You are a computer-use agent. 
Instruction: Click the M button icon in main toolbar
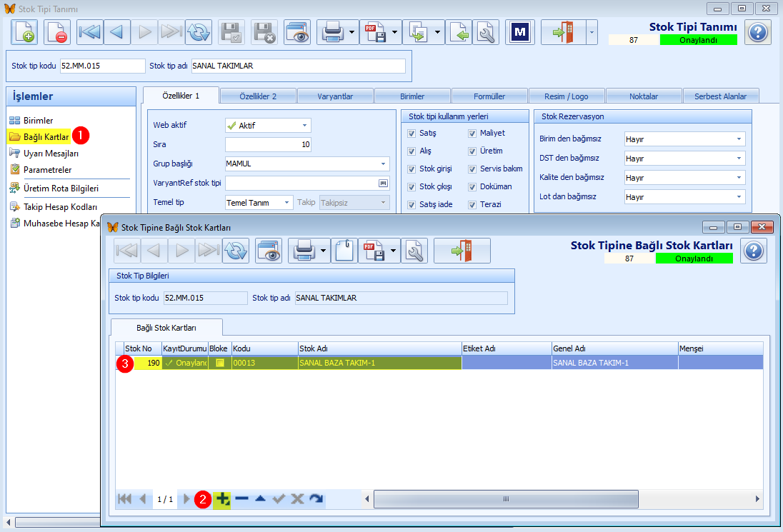[x=520, y=32]
